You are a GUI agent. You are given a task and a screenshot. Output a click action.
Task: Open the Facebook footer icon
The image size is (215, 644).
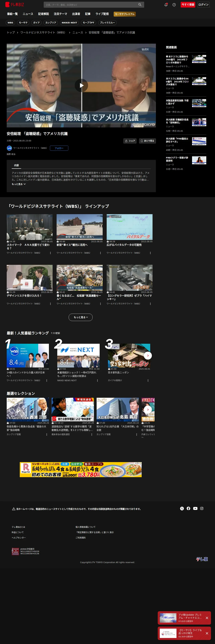pos(189,509)
